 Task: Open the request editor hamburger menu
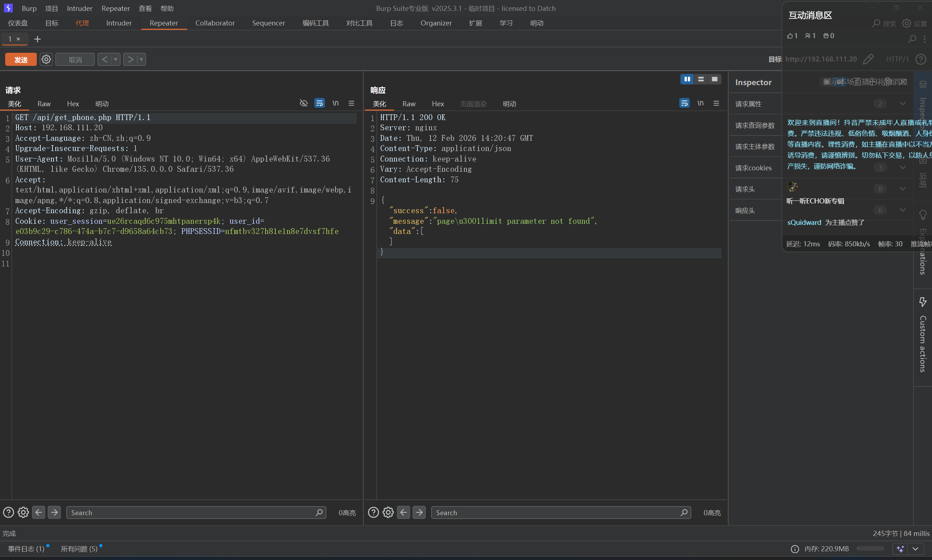coord(351,103)
